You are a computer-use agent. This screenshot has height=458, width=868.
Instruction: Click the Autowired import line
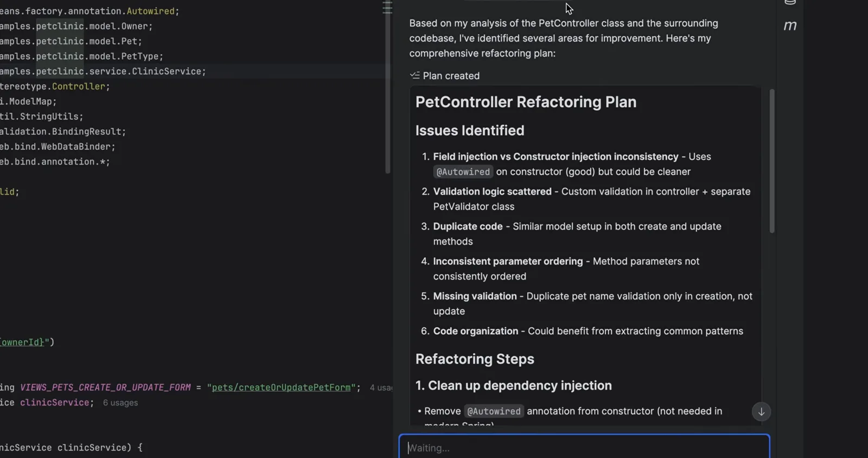[90, 11]
